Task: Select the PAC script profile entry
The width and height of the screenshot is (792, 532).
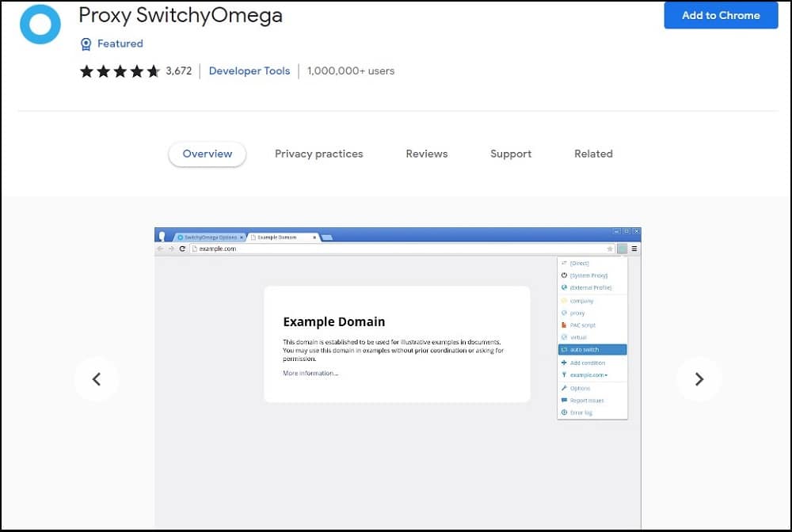Action: pyautogui.click(x=592, y=325)
